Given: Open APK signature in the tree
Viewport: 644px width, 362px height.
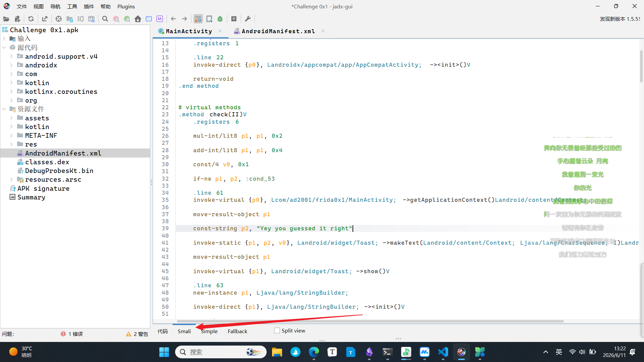Looking at the screenshot, I should click(43, 188).
